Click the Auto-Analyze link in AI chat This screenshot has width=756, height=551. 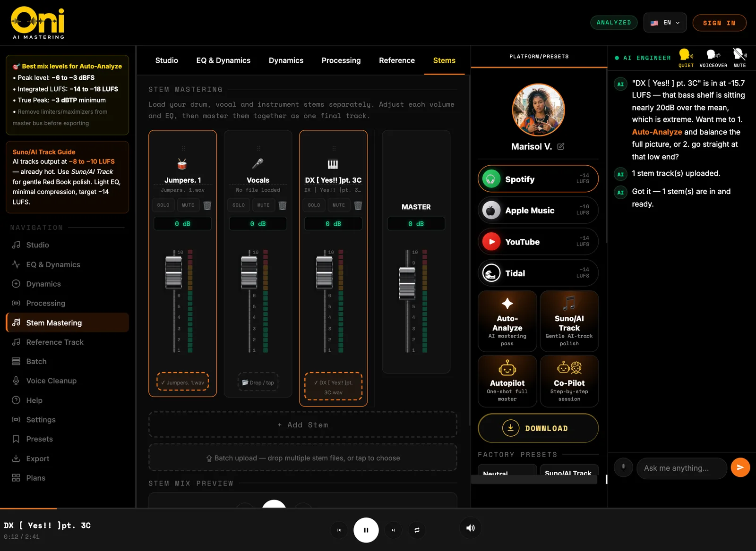(x=657, y=132)
